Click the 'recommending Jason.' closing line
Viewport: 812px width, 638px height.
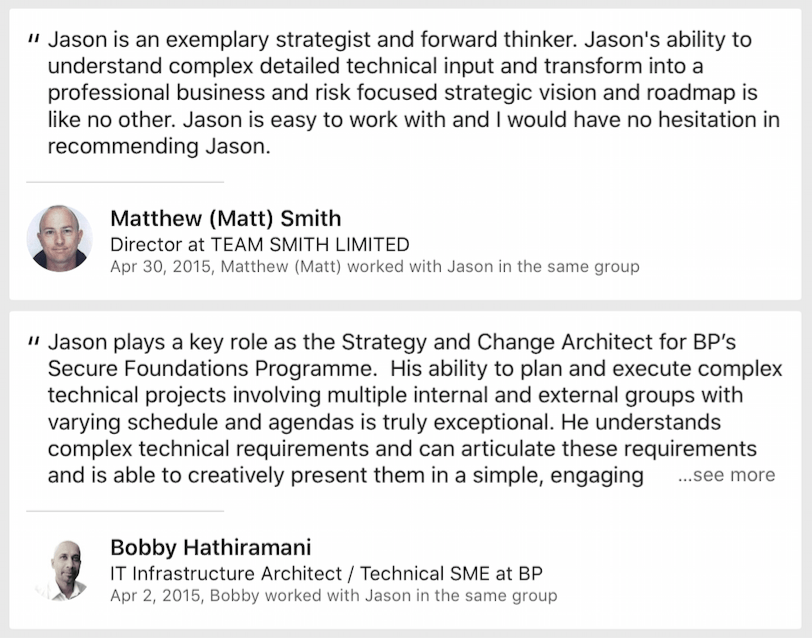click(x=160, y=146)
